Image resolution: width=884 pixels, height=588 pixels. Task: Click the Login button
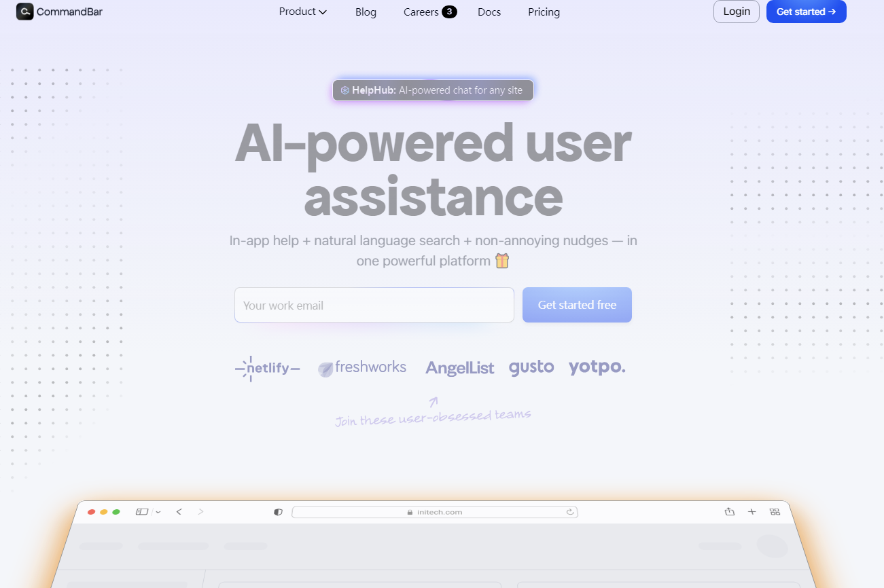tap(737, 12)
